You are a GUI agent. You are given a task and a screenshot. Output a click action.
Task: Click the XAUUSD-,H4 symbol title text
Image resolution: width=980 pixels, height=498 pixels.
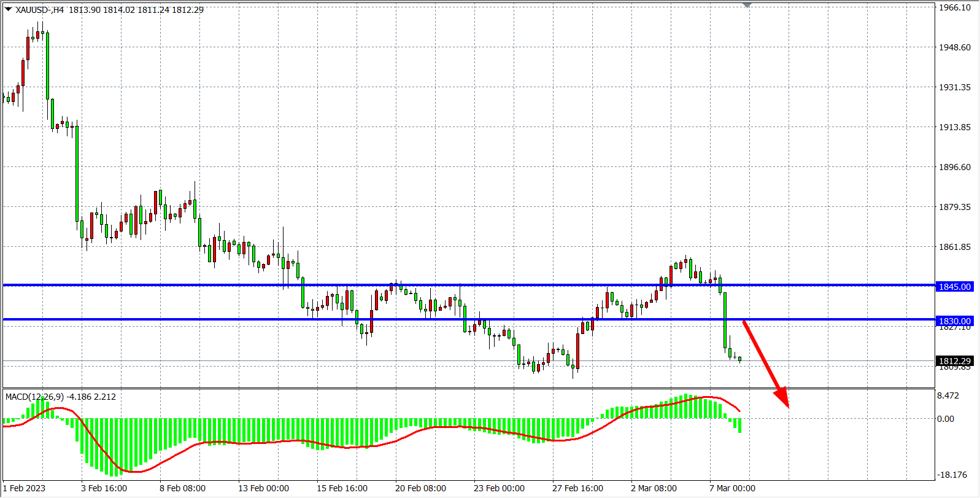[39, 10]
